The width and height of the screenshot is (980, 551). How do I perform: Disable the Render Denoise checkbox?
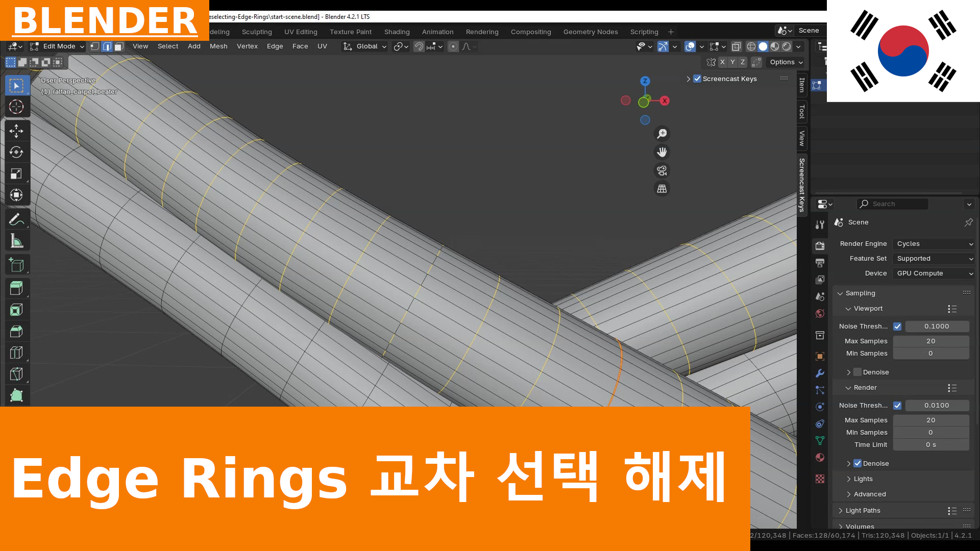(x=857, y=464)
